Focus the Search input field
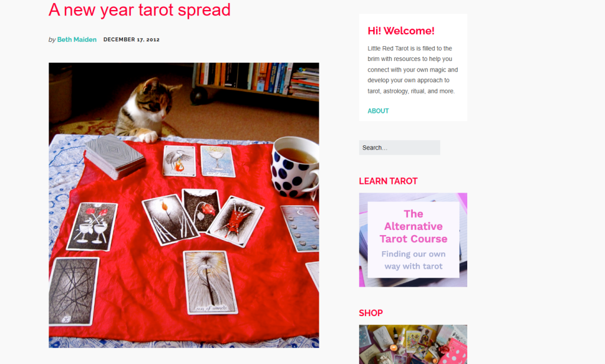The image size is (605, 364). coord(399,148)
